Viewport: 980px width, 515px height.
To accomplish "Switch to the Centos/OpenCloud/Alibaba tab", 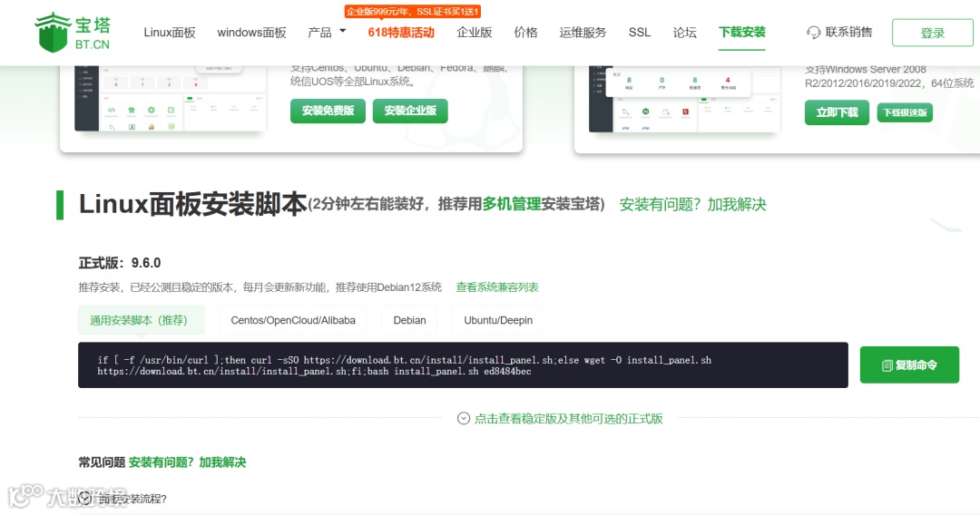I will [x=293, y=320].
